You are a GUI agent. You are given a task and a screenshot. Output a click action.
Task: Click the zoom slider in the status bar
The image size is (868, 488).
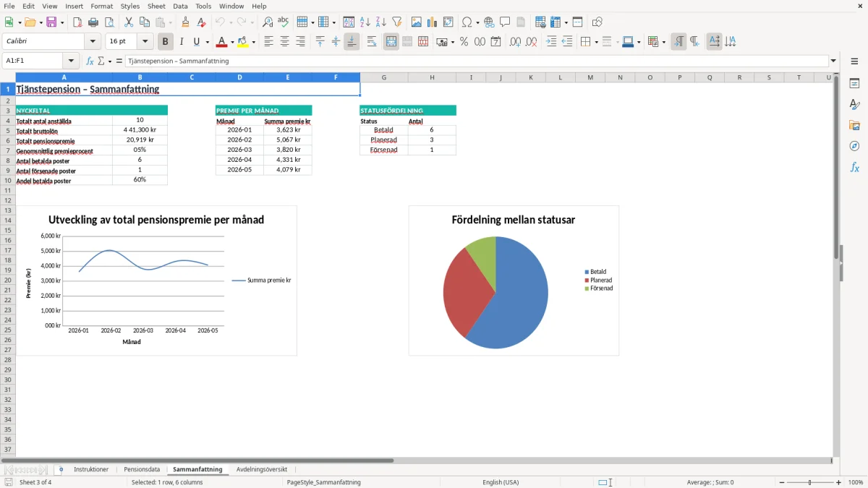(x=809, y=482)
